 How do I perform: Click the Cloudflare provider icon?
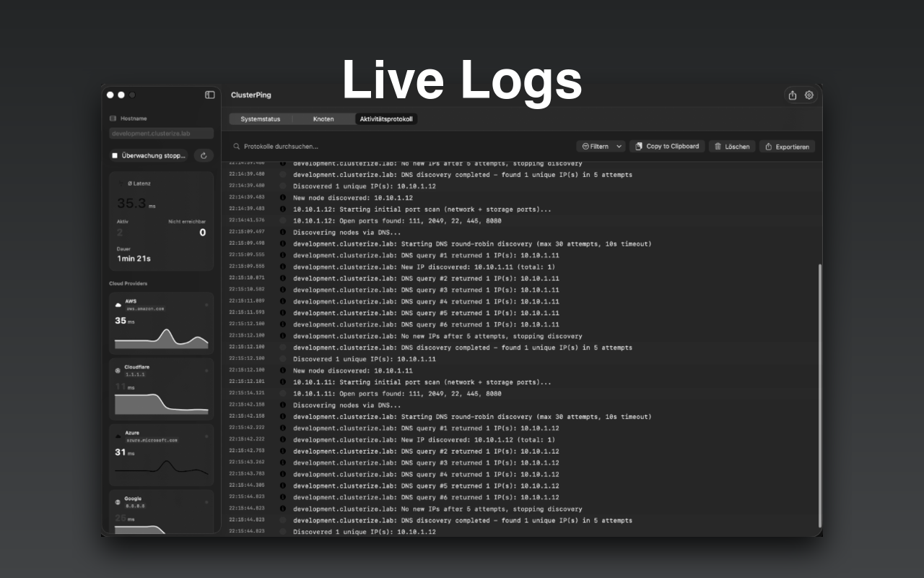[x=116, y=370]
